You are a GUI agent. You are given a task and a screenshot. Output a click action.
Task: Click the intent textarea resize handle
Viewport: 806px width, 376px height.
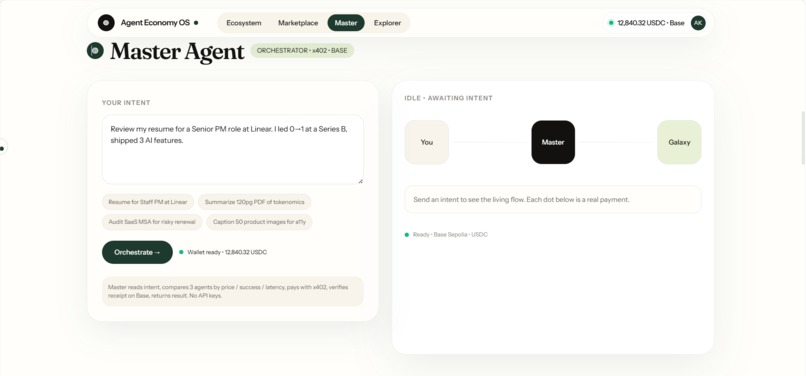pyautogui.click(x=360, y=181)
